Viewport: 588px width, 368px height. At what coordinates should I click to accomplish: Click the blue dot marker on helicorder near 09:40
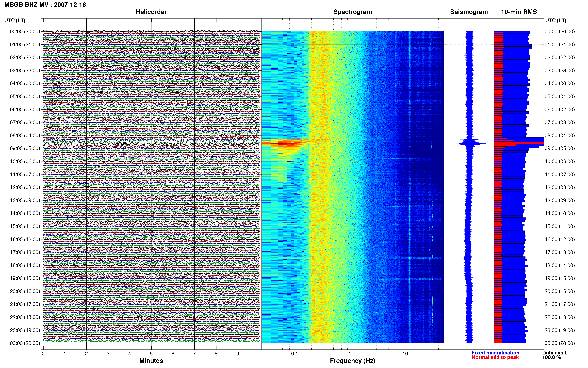212,157
